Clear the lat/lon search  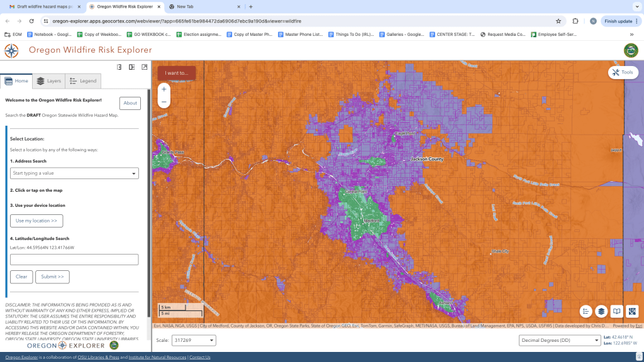coord(21,277)
